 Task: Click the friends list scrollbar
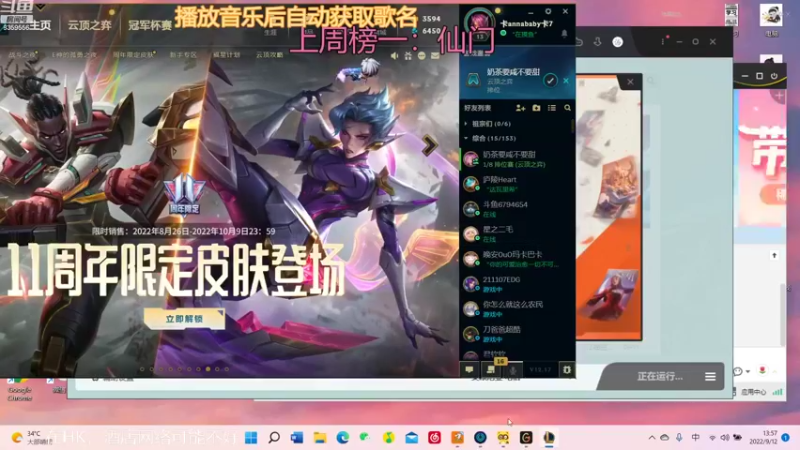coord(572,126)
